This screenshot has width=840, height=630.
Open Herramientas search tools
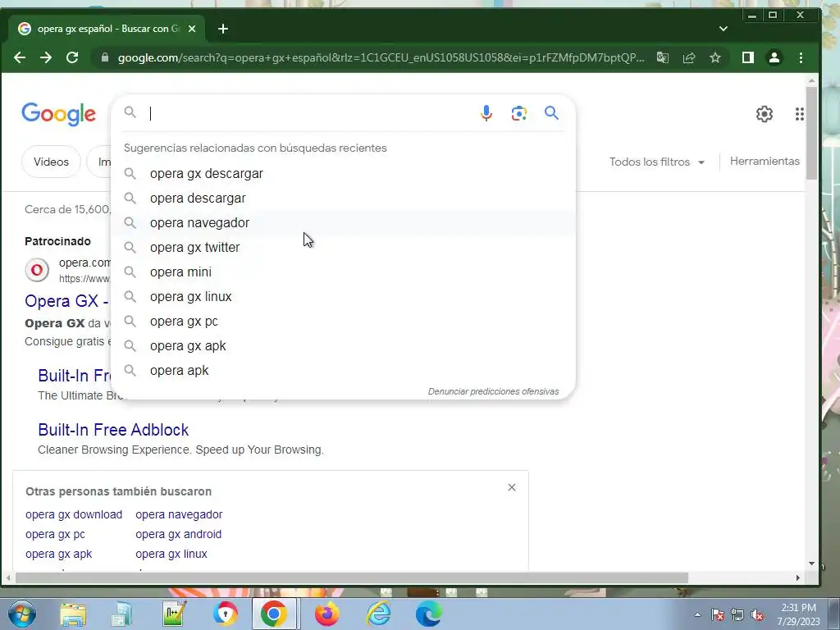pos(765,162)
